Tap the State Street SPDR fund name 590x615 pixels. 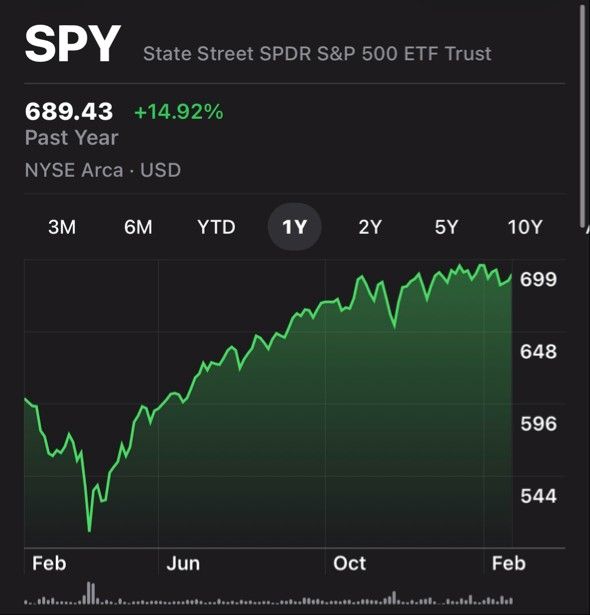tap(317, 54)
